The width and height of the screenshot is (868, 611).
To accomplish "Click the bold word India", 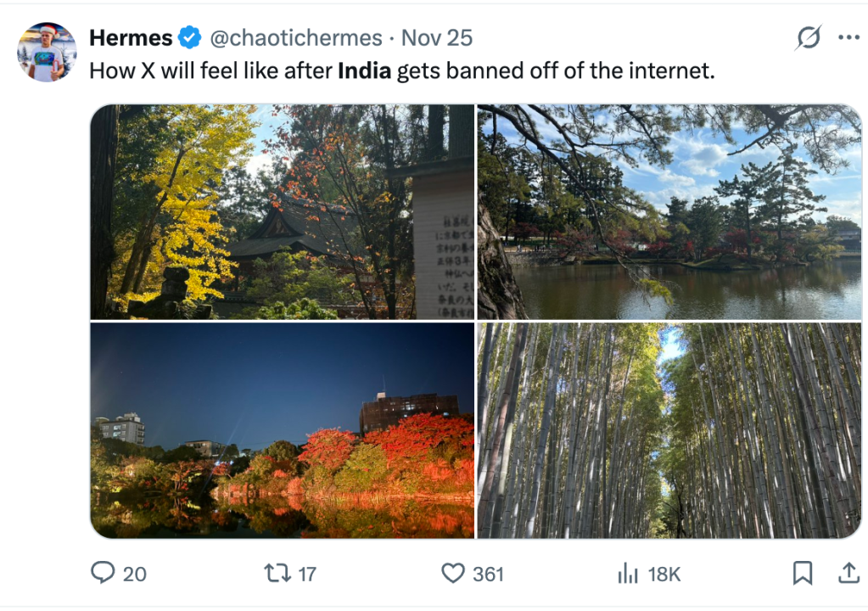I will point(364,70).
